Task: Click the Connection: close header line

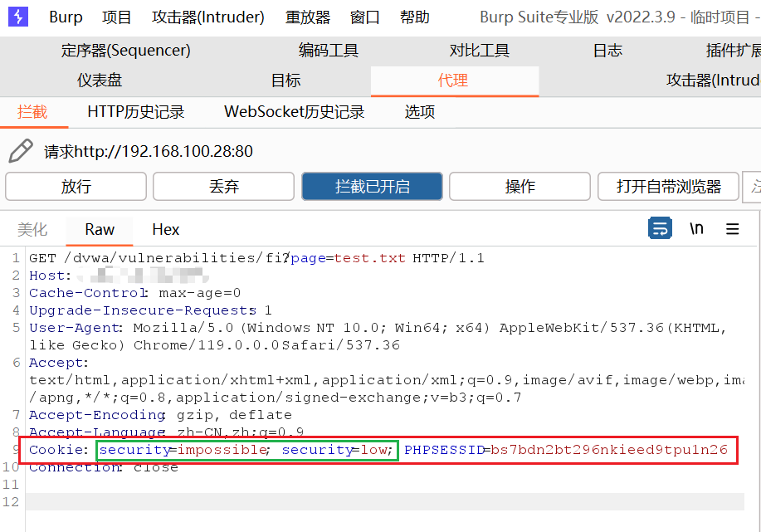Action: pyautogui.click(x=104, y=467)
